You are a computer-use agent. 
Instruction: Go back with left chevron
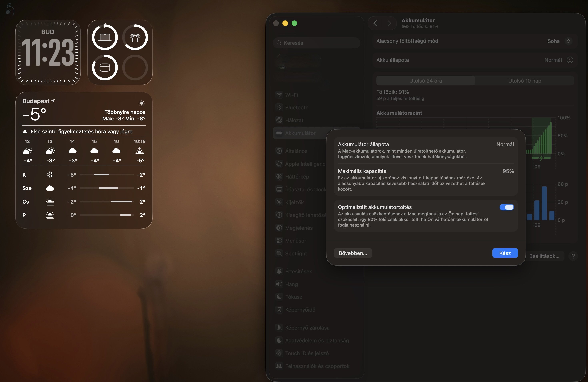pyautogui.click(x=375, y=23)
